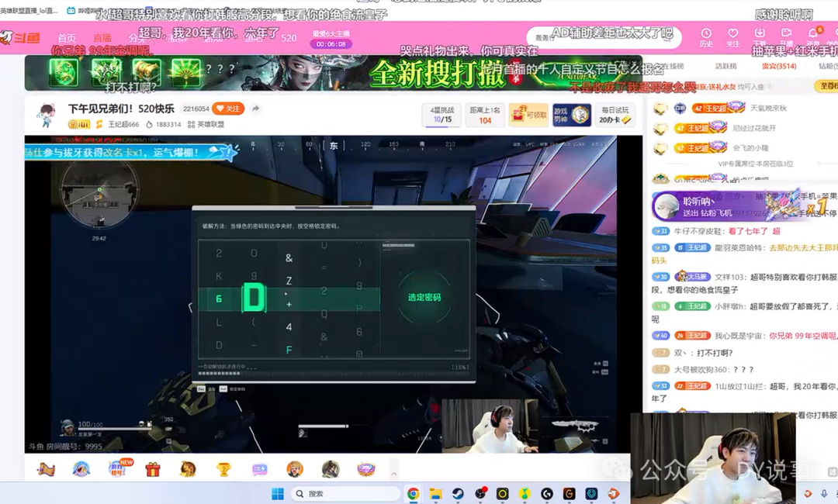Click viewer name 天氣晚來秋 in the VIP list
This screenshot has width=838, height=504.
click(768, 108)
